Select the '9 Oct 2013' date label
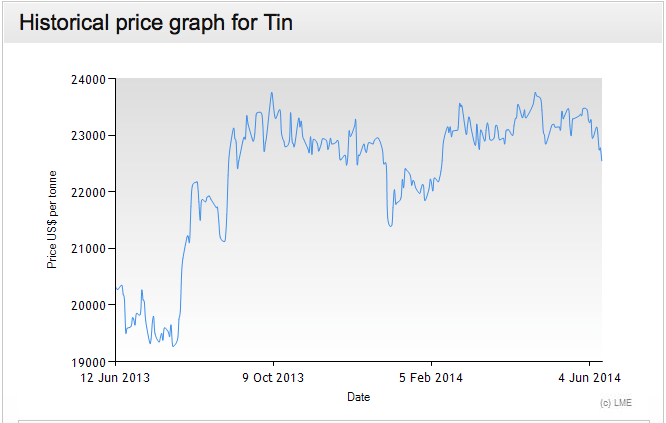Image resolution: width=666 pixels, height=423 pixels. [x=273, y=378]
